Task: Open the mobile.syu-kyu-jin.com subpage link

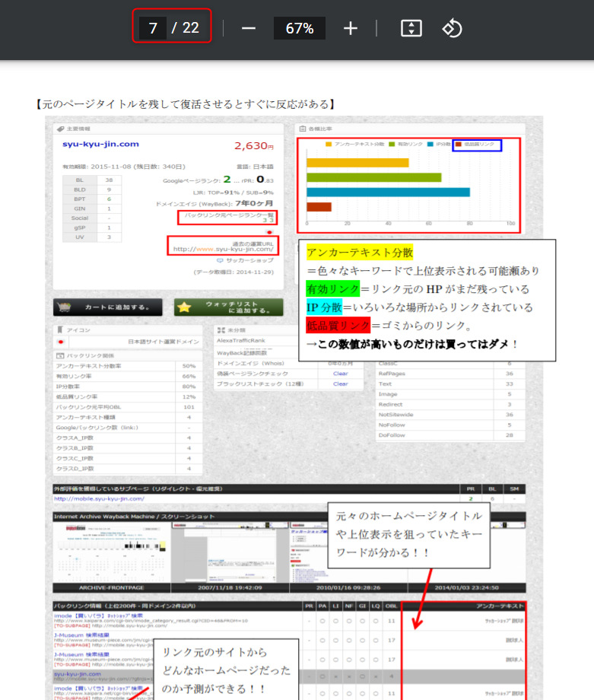Action: [99, 499]
